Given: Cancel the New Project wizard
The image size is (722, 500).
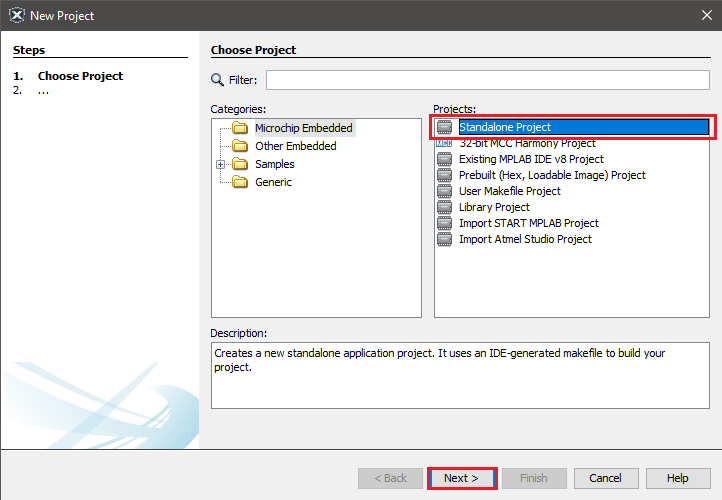Looking at the screenshot, I should pos(606,478).
